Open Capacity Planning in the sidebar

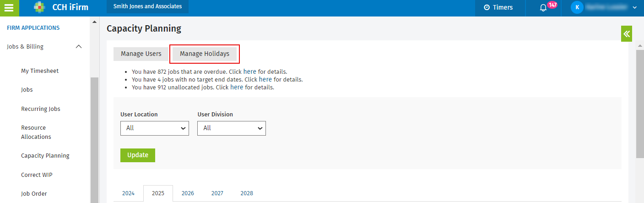[x=45, y=156]
